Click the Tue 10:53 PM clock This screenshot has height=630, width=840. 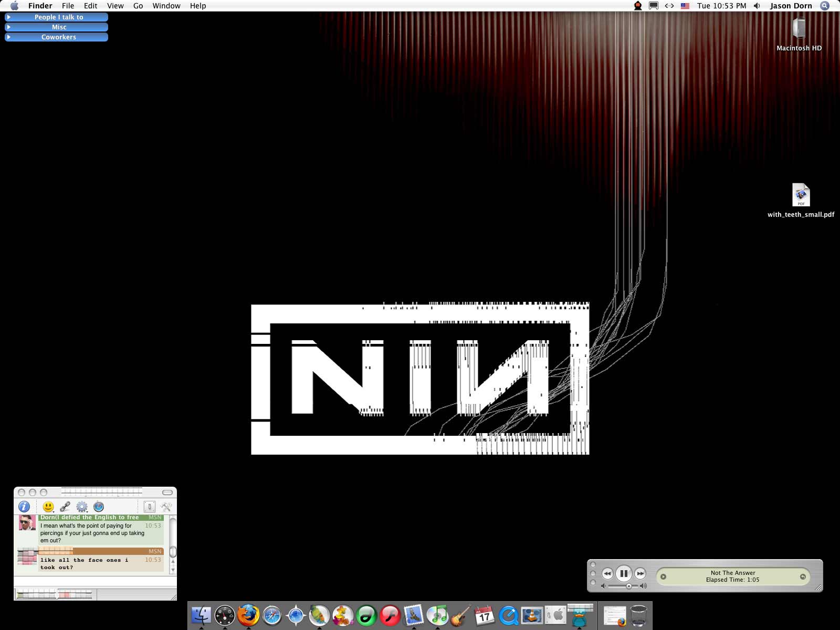pyautogui.click(x=721, y=6)
